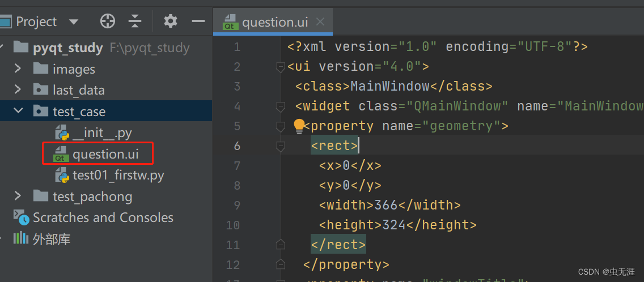Click line number 1 in gutter
Screen dimensions: 644x282
[x=237, y=47]
